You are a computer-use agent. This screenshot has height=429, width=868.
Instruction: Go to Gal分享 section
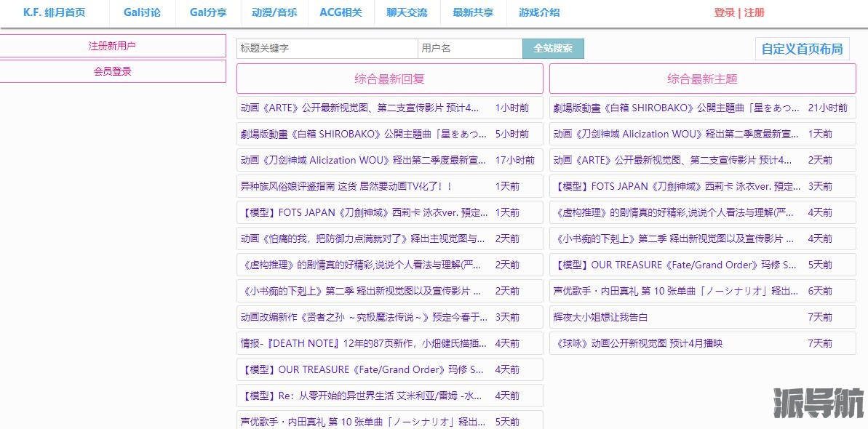[208, 13]
